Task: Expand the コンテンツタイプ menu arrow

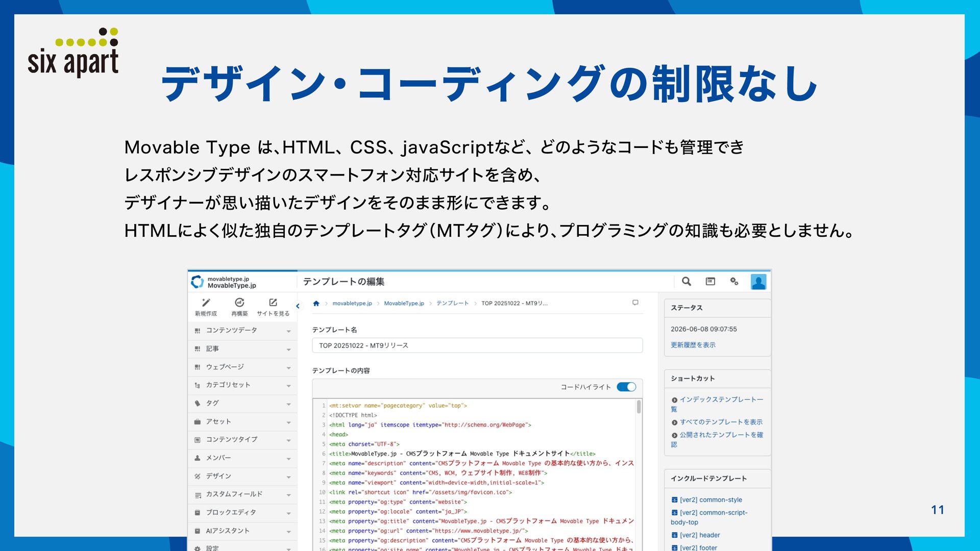Action: pyautogui.click(x=289, y=441)
